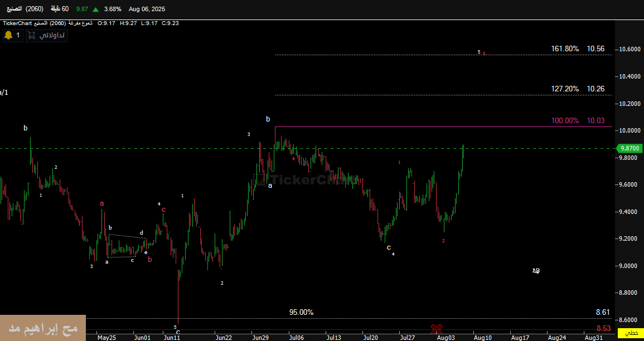
Task: Click 10.6000 on the price axis
Action: (631, 49)
